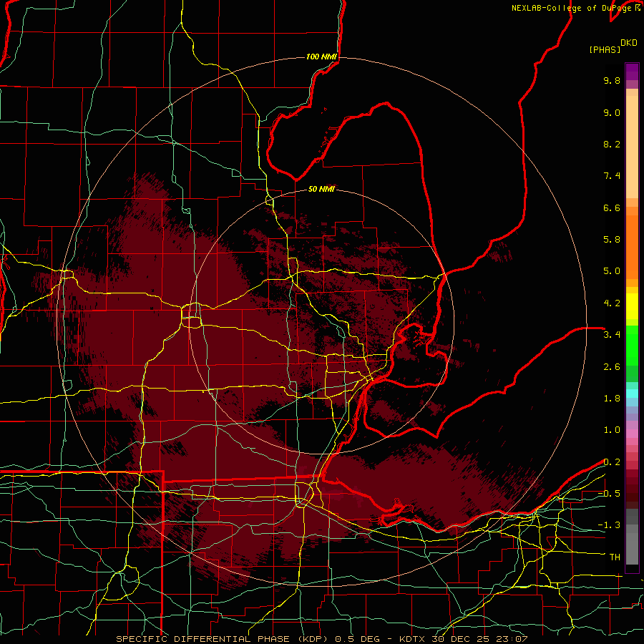Click the 5.8 color scale value
The width and height of the screenshot is (644, 644).
[x=612, y=240]
